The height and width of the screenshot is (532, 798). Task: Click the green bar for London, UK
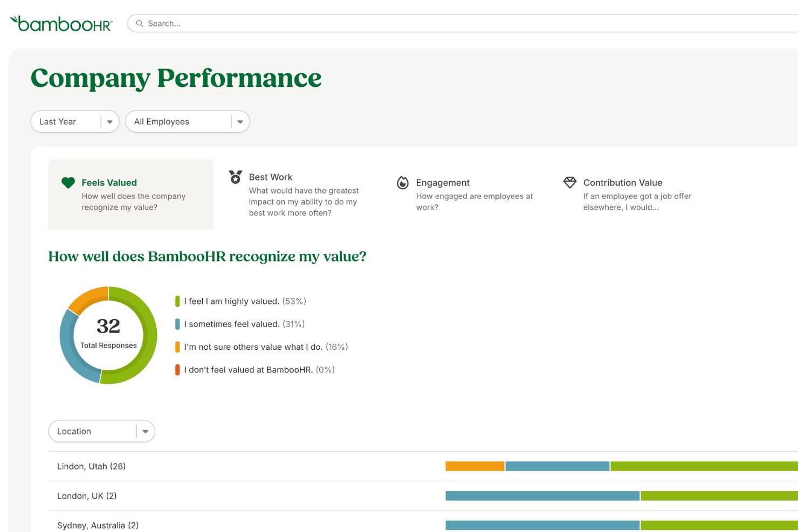[717, 495]
